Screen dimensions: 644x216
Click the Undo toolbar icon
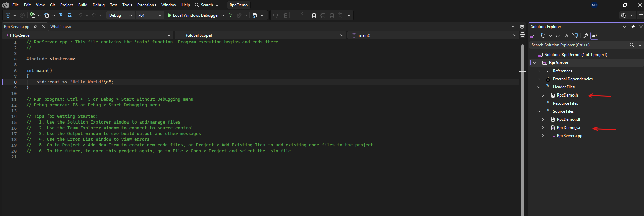point(80,15)
